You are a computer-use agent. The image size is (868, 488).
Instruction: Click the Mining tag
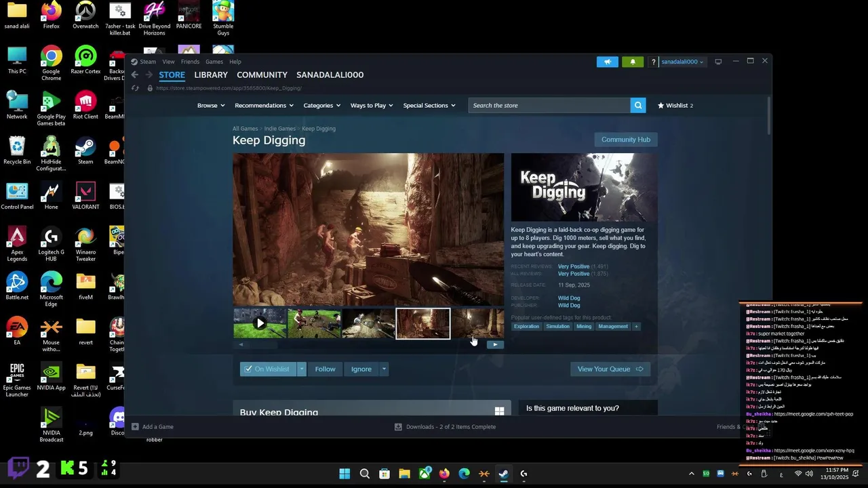(584, 326)
